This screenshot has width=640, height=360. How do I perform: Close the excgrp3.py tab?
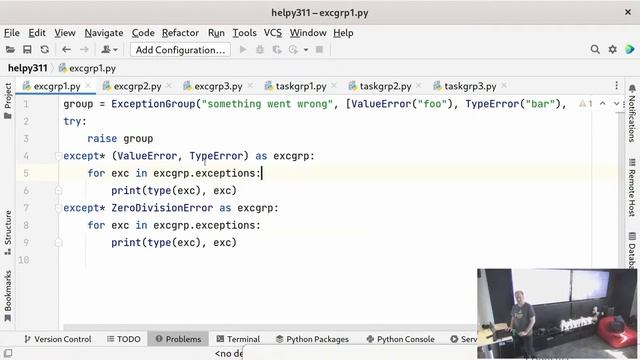[250, 86]
